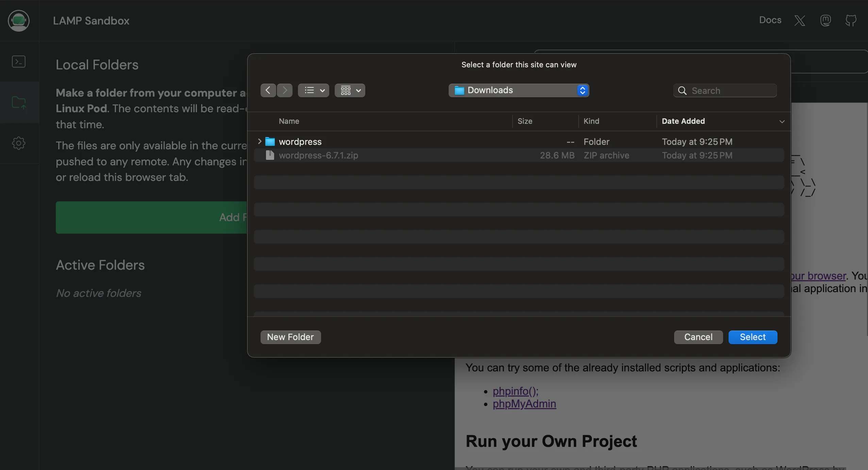Viewport: 868px width, 470px height.
Task: Open the X (Twitter) profile icon
Action: point(800,21)
